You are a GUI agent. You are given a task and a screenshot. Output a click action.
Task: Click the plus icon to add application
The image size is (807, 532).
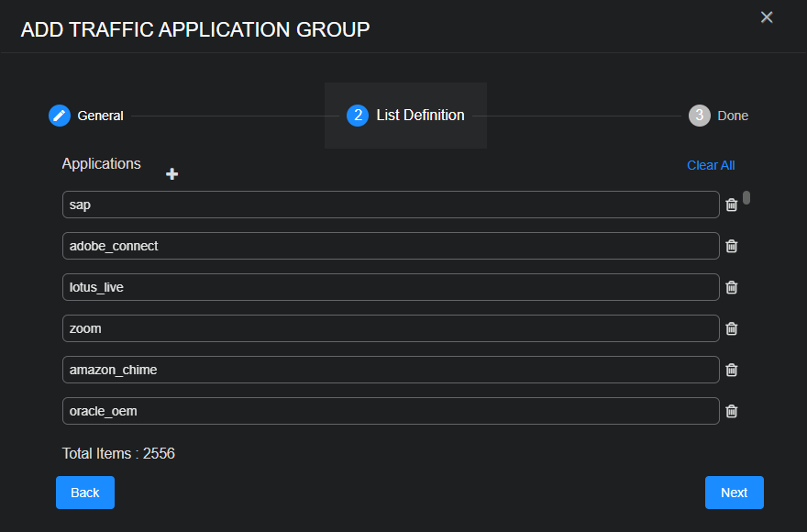pos(171,172)
